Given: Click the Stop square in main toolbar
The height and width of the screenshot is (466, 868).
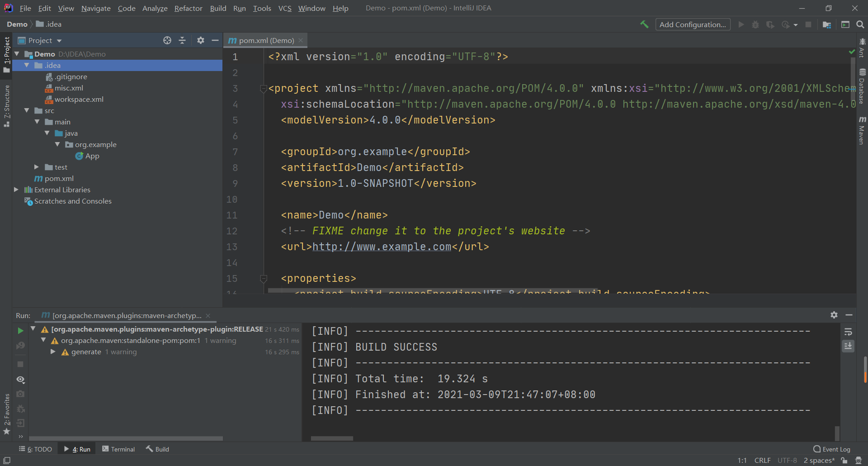Looking at the screenshot, I should [808, 24].
